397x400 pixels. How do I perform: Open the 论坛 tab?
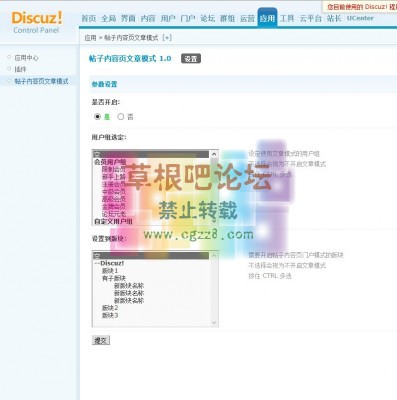pos(208,19)
